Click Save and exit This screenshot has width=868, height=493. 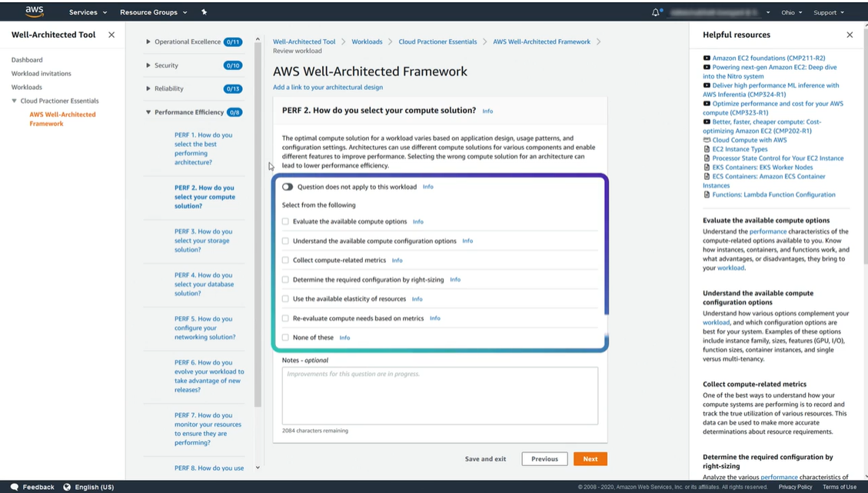(x=485, y=458)
